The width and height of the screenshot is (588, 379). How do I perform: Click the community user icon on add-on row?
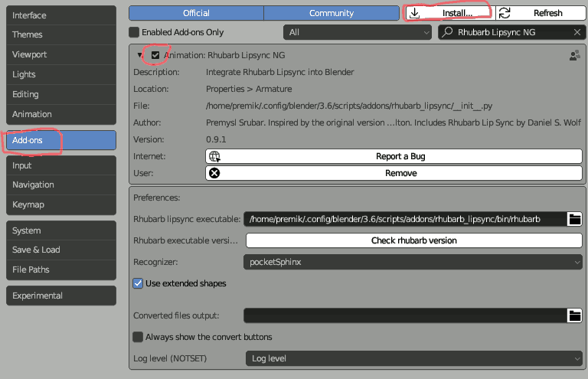coord(574,55)
